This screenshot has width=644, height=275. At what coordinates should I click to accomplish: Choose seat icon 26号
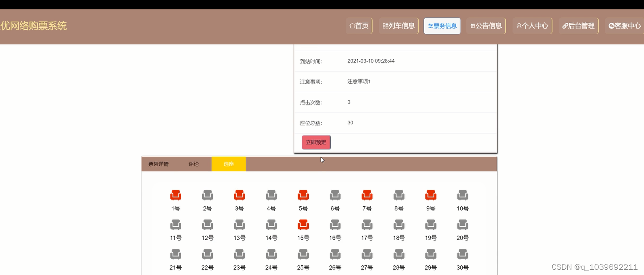(335, 254)
